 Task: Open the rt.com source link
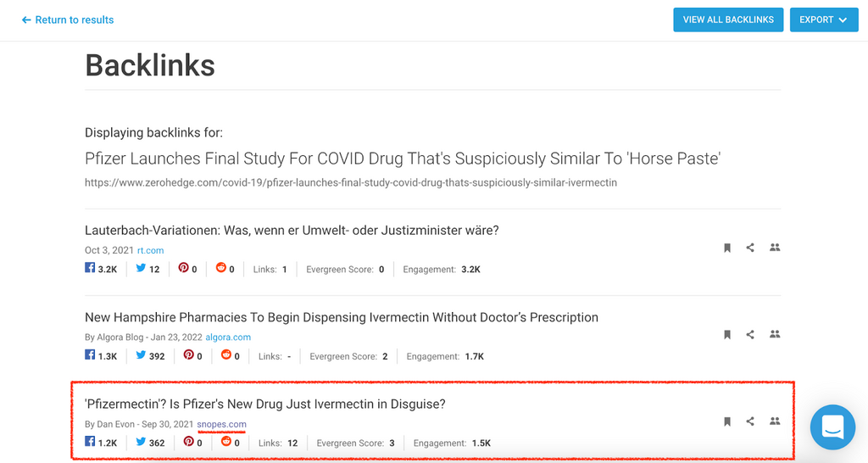150,251
